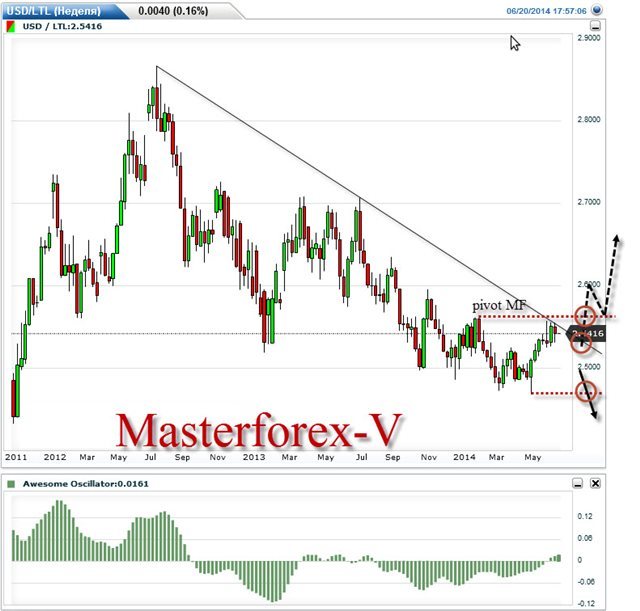Minimize the USD/LTL price chart panel
This screenshot has width=640, height=611.
(x=596, y=27)
